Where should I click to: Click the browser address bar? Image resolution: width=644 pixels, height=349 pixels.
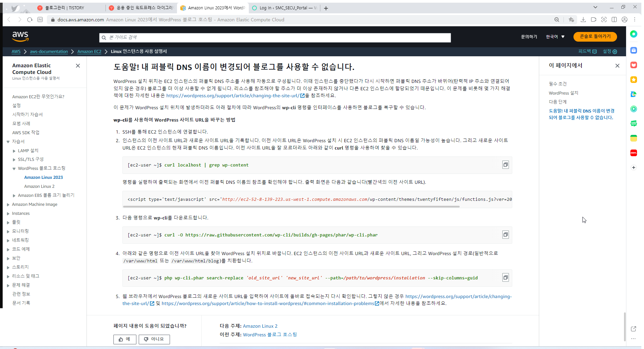[x=299, y=20]
